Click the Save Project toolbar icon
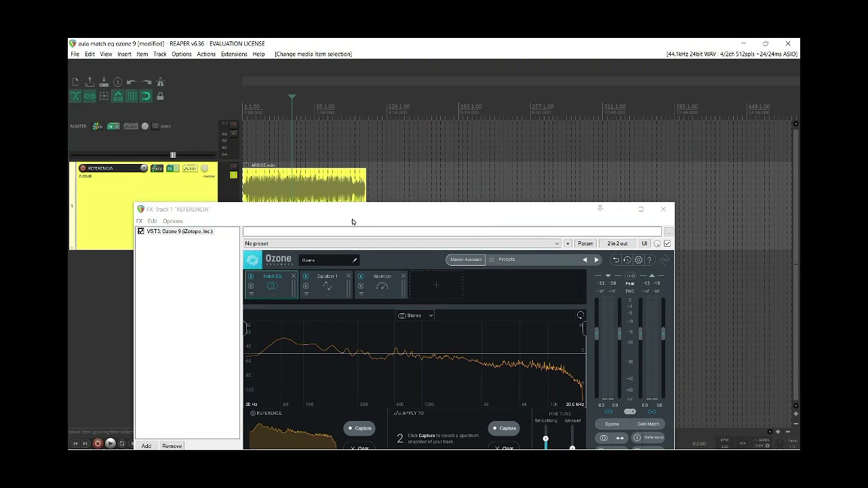 click(x=104, y=82)
